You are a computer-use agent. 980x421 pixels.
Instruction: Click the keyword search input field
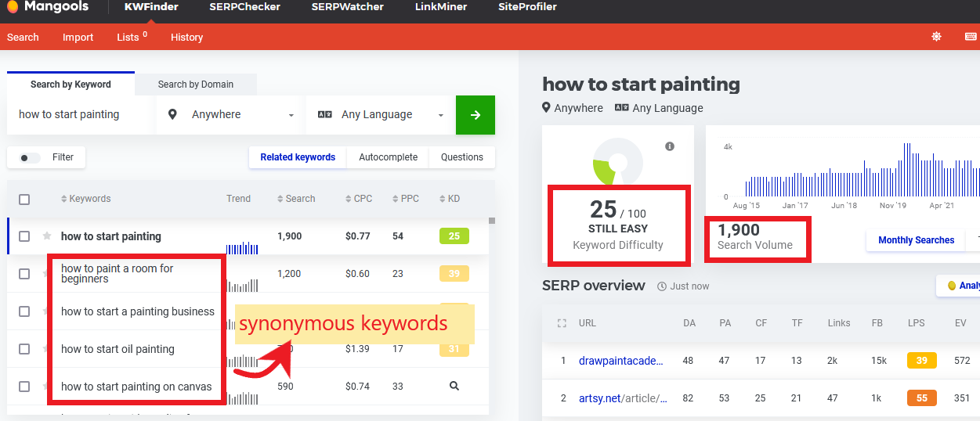tap(81, 115)
